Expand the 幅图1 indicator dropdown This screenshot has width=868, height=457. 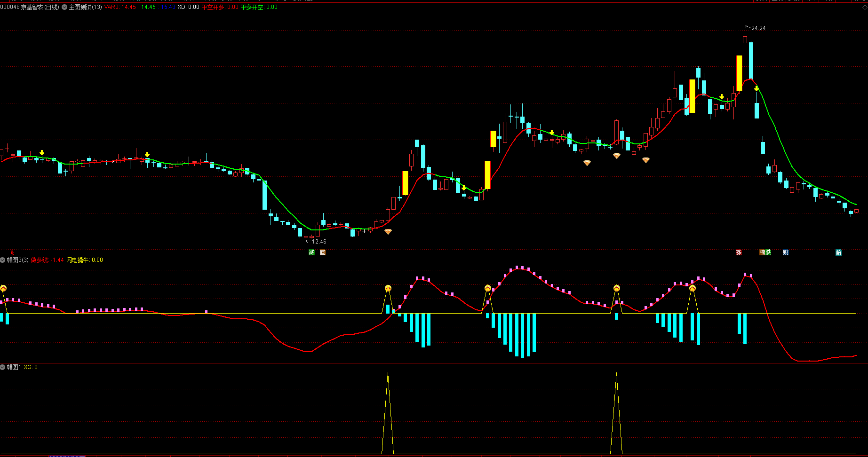3,367
